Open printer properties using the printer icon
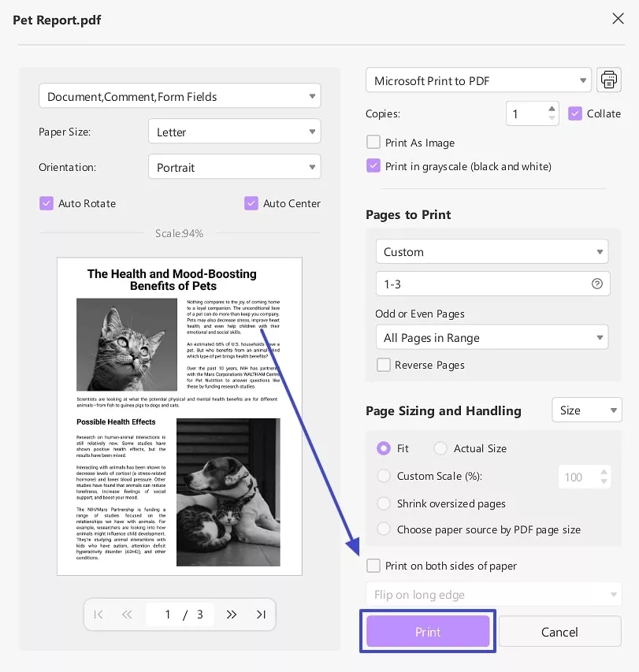 coord(608,80)
